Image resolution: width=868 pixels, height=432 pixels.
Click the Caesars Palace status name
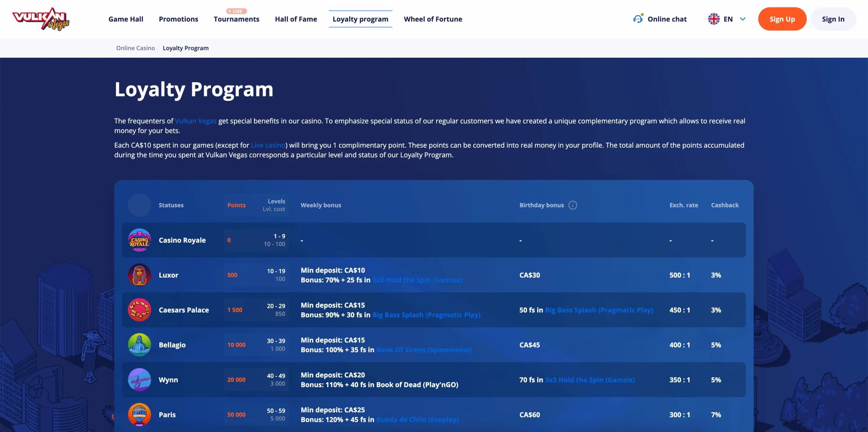184,310
